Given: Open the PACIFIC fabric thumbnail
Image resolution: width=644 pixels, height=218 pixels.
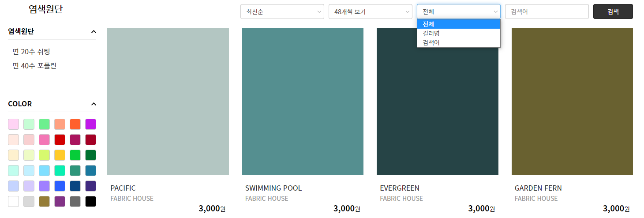Looking at the screenshot, I should pyautogui.click(x=168, y=101).
